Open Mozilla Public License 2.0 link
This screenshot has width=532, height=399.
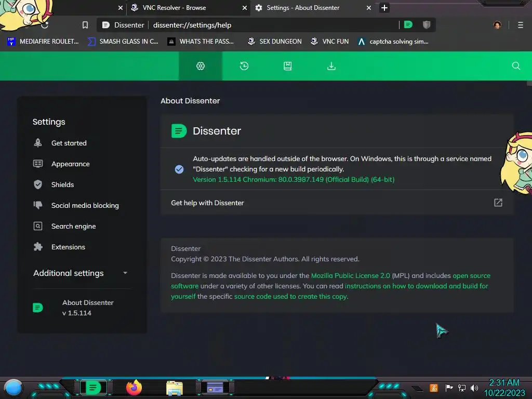click(x=351, y=275)
